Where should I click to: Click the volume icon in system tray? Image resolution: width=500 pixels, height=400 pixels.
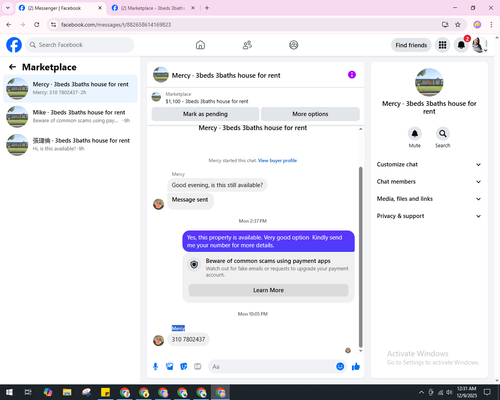click(x=449, y=392)
